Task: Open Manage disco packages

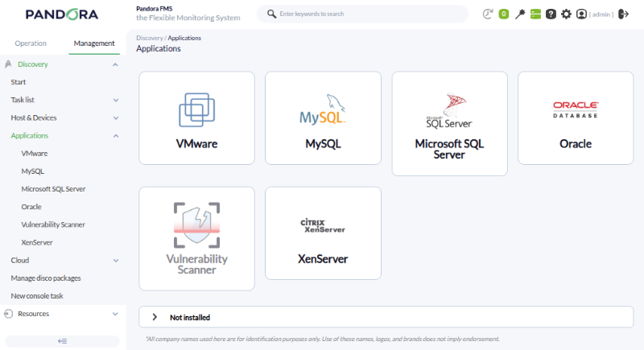Action: click(x=46, y=278)
